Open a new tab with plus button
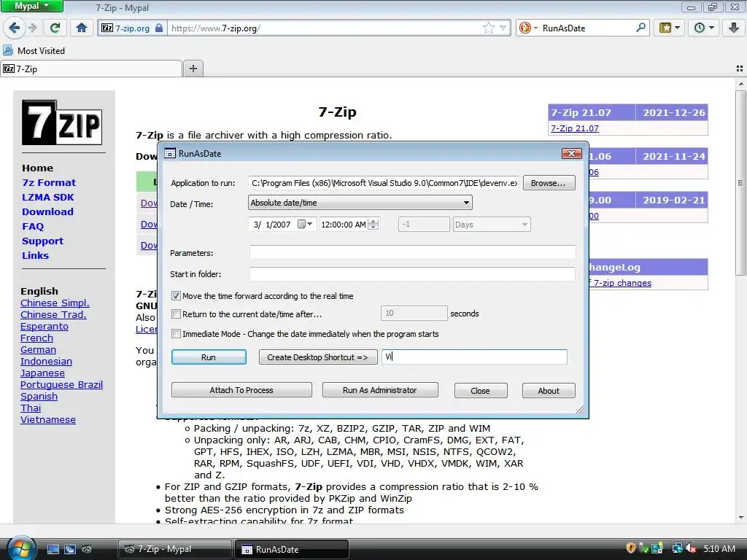Image resolution: width=747 pixels, height=560 pixels. click(x=193, y=69)
